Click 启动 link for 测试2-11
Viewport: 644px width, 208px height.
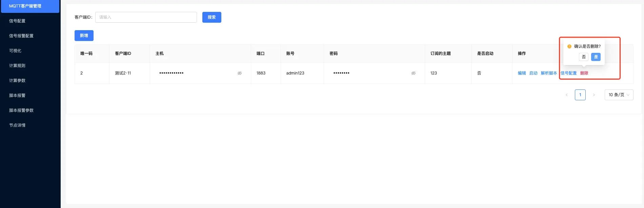(534, 73)
